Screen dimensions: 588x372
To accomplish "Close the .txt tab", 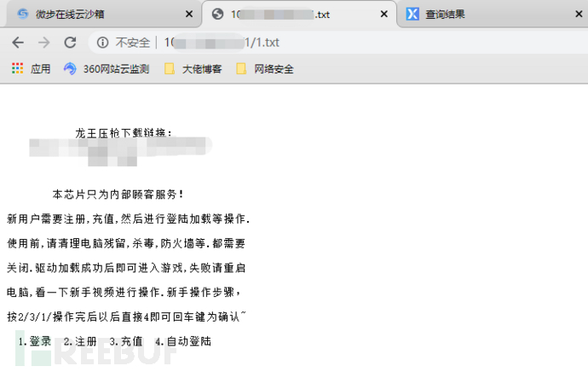I will tap(384, 15).
